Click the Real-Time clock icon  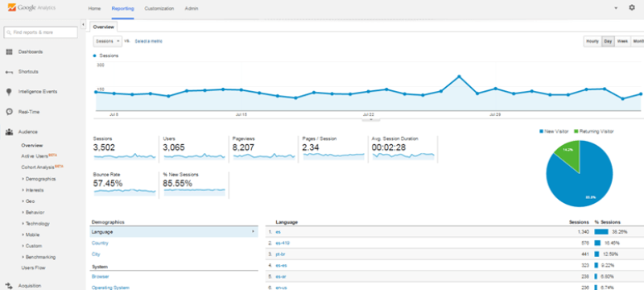(9, 112)
